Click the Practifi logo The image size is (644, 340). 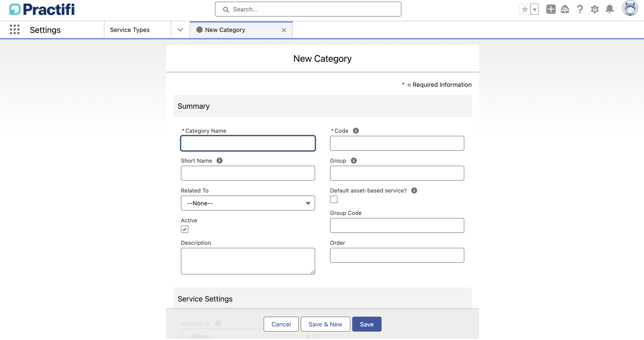(x=42, y=10)
